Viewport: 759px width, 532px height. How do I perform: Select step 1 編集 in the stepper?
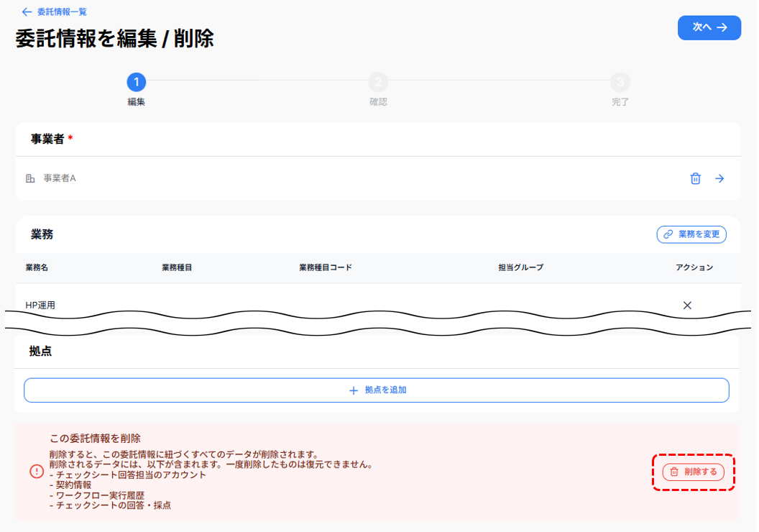pos(137,82)
